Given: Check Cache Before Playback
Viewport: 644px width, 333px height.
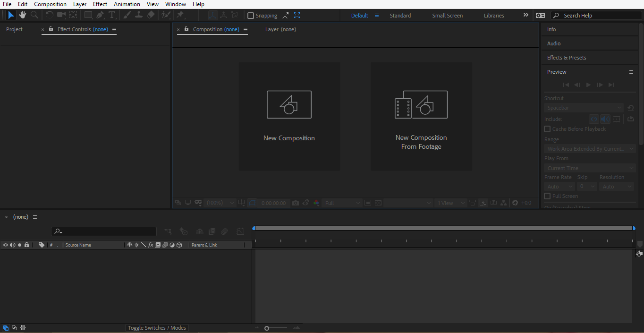Looking at the screenshot, I should click(x=548, y=129).
